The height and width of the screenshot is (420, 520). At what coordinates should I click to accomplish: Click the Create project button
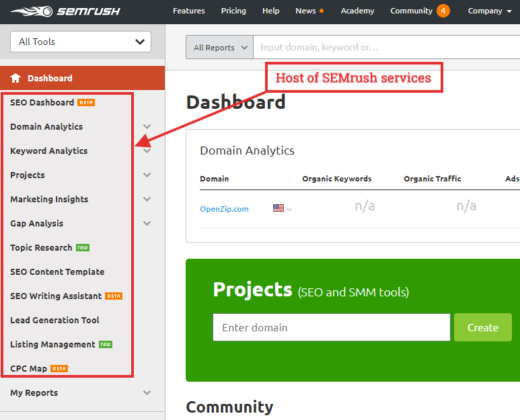(483, 327)
